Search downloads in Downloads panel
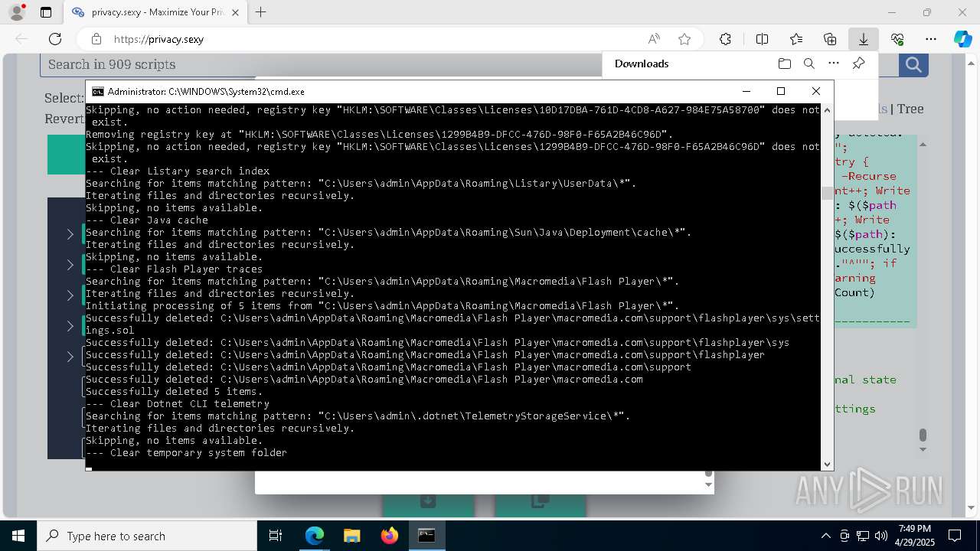Image resolution: width=980 pixels, height=551 pixels. point(808,64)
